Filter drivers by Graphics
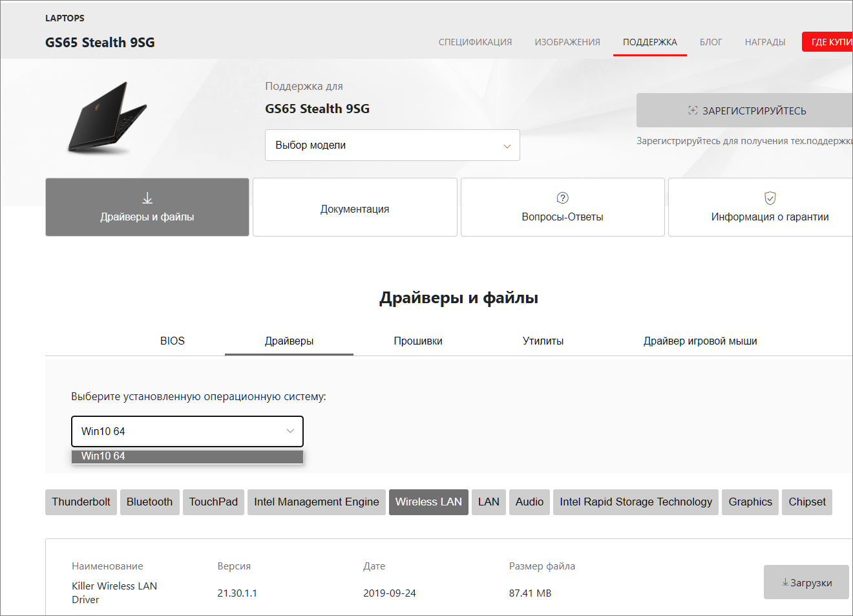 click(x=750, y=502)
